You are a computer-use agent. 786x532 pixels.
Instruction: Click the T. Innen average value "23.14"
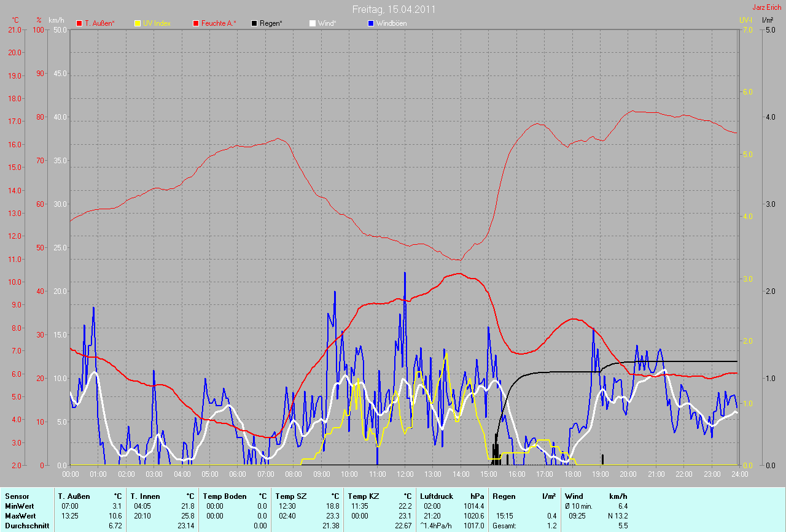[186, 525]
